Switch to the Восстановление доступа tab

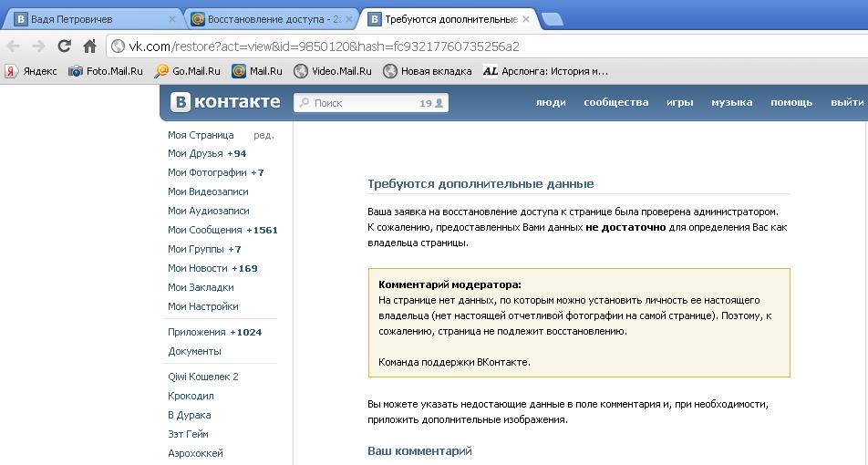tap(272, 19)
